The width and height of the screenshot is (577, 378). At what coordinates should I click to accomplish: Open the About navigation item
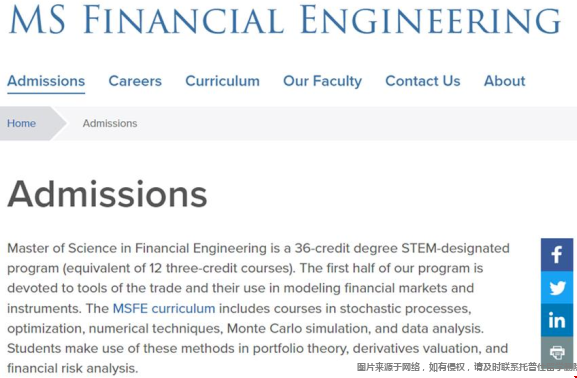(505, 81)
